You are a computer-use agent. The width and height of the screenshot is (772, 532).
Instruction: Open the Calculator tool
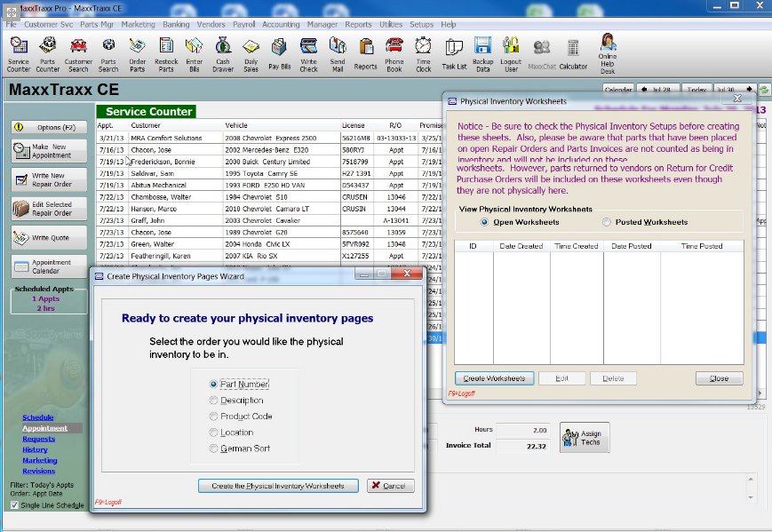point(573,54)
